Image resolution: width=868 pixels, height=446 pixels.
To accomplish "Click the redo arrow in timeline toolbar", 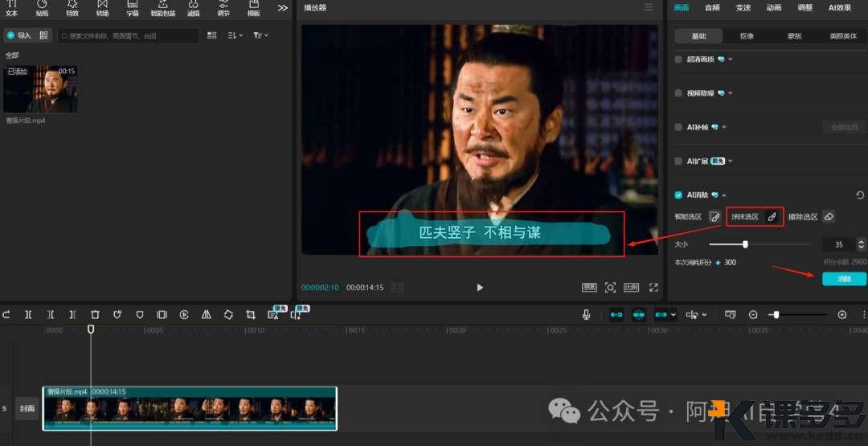I will point(6,315).
